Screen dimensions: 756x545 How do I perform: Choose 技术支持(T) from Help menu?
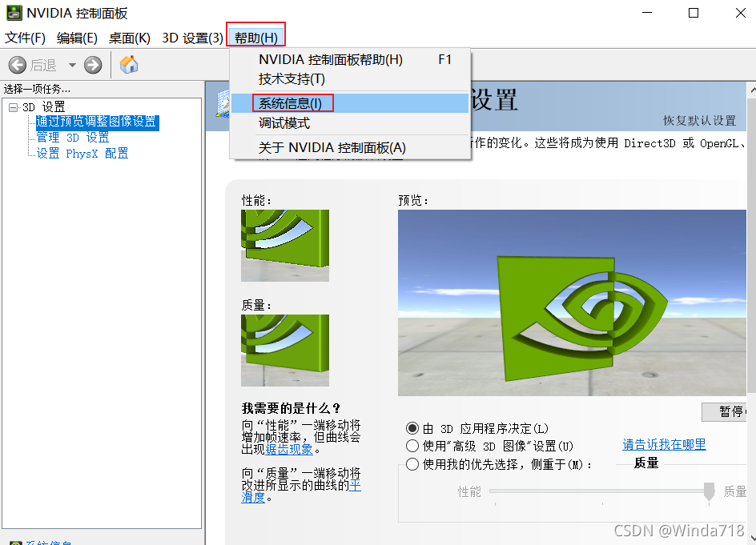coord(350,79)
